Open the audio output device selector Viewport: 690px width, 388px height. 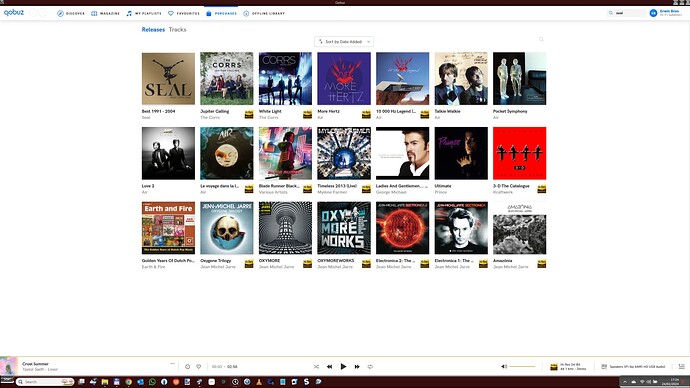(633, 366)
